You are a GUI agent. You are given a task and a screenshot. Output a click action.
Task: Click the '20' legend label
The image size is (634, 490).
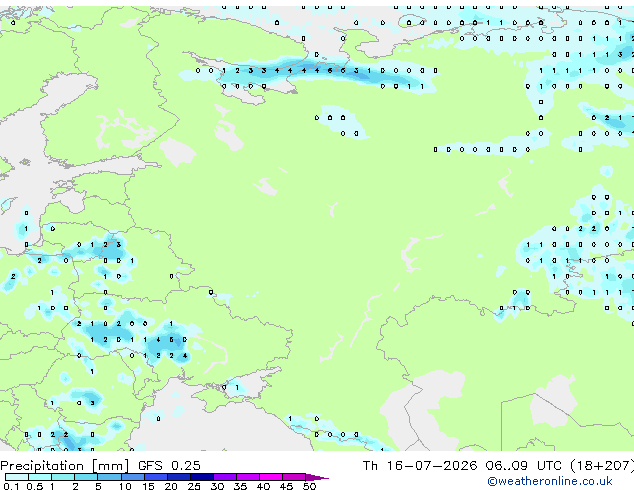click(171, 486)
